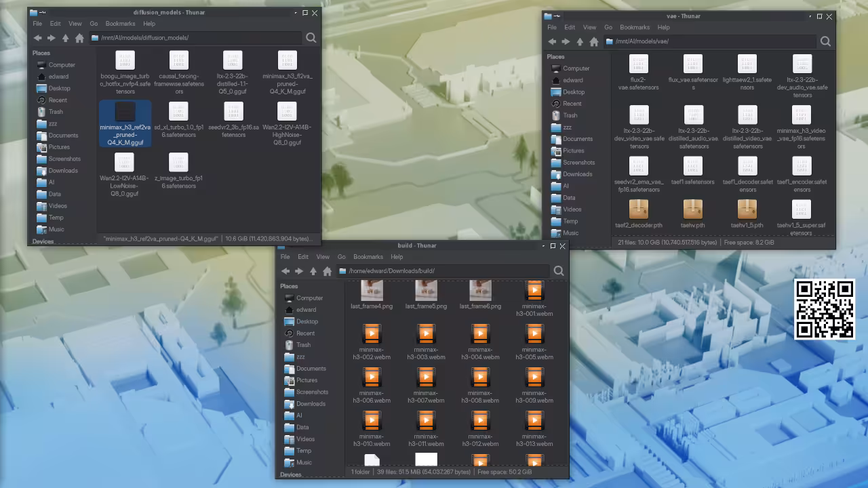This screenshot has width=868, height=488.
Task: Select taehv1_5.pth package file
Action: click(x=747, y=214)
